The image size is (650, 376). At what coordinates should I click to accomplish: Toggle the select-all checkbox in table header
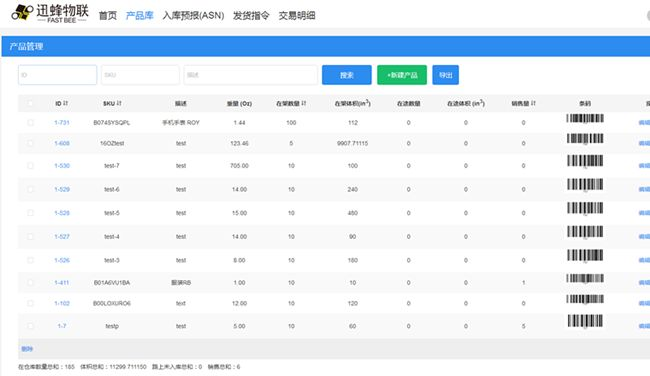pyautogui.click(x=30, y=103)
